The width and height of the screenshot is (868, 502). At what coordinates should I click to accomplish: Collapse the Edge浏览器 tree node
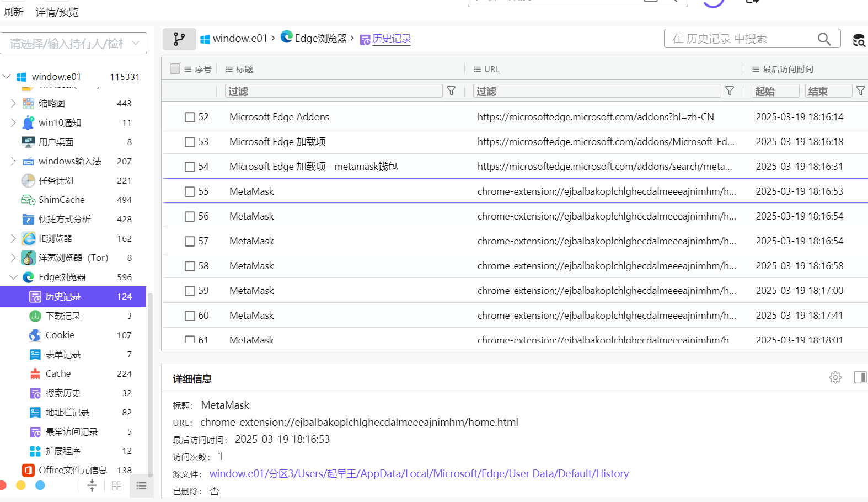point(13,277)
